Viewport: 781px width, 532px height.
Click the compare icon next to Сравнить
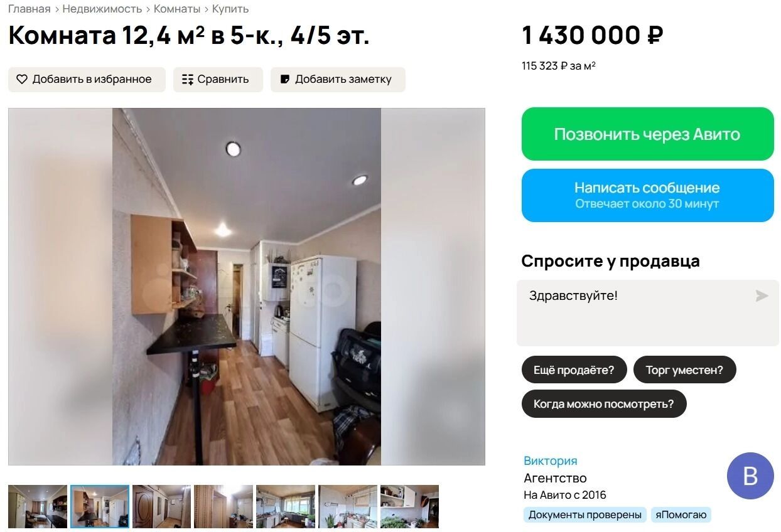[188, 80]
